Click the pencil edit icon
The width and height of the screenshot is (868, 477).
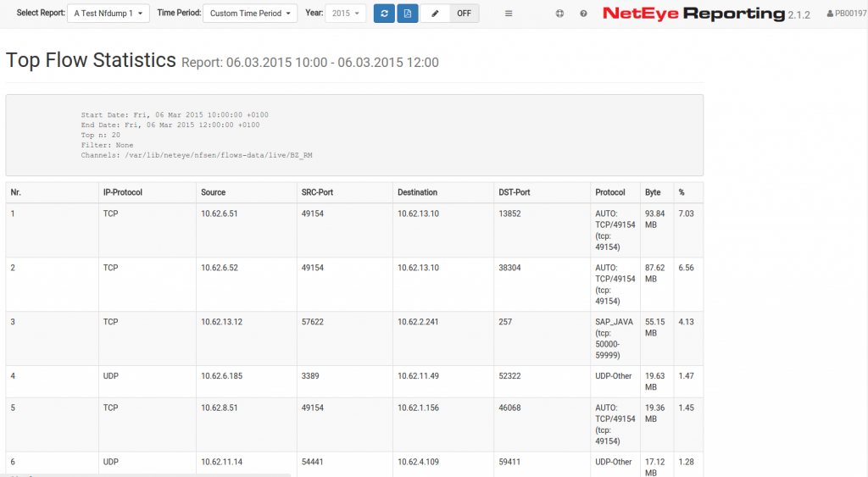point(435,14)
